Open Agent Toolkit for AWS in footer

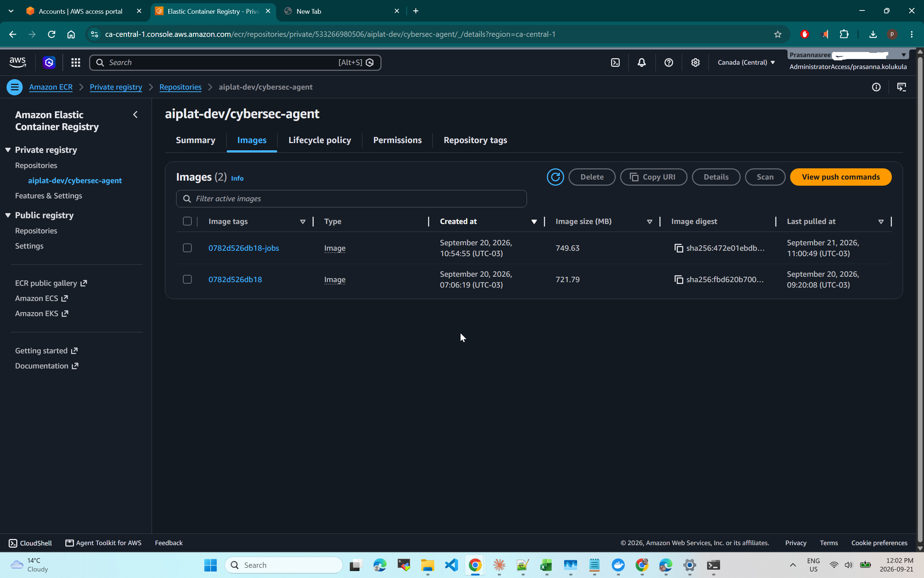[x=104, y=543]
